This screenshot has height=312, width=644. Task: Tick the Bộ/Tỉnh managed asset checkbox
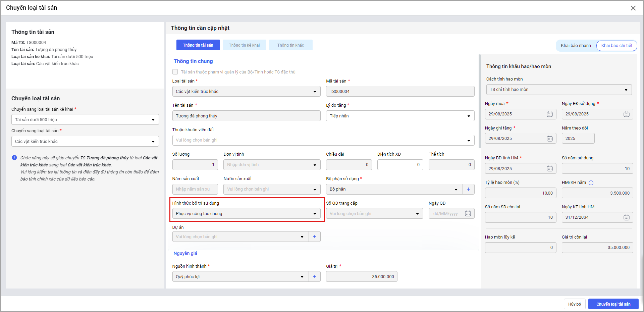point(175,72)
